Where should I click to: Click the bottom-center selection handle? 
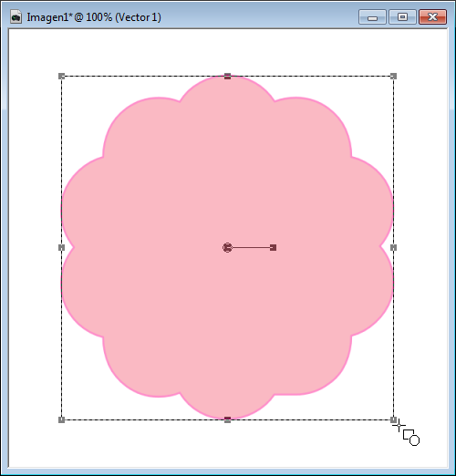pyautogui.click(x=227, y=419)
